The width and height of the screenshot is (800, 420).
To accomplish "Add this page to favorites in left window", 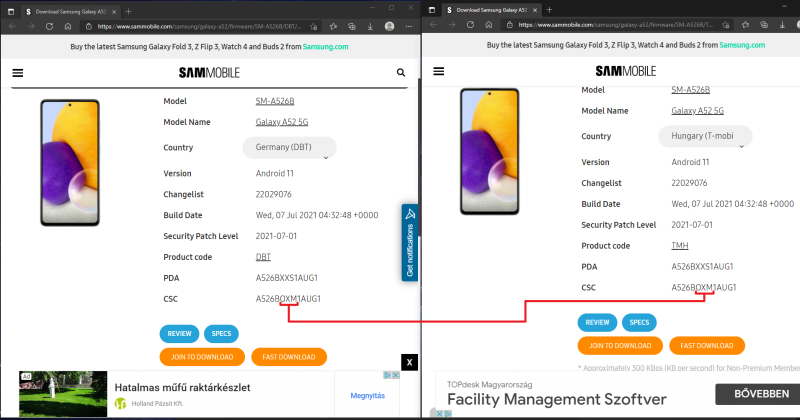I will coord(314,27).
